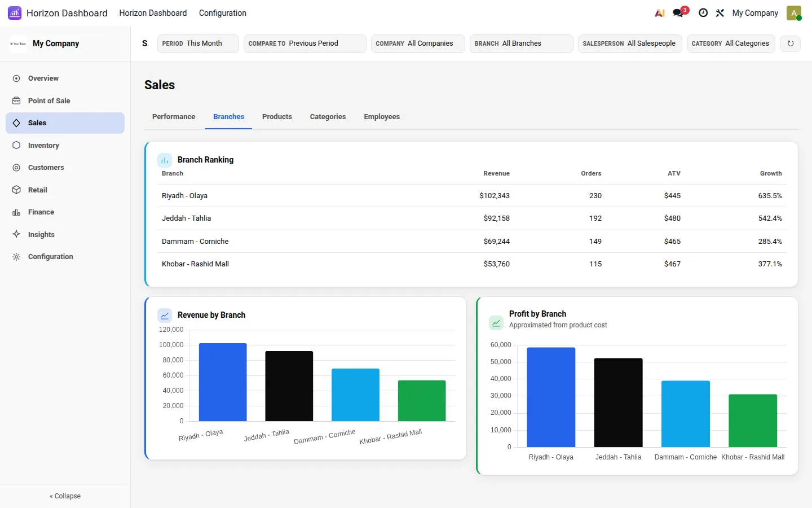Click the Dammam - Corniche revenue bar
This screenshot has height=508, width=812.
355,395
